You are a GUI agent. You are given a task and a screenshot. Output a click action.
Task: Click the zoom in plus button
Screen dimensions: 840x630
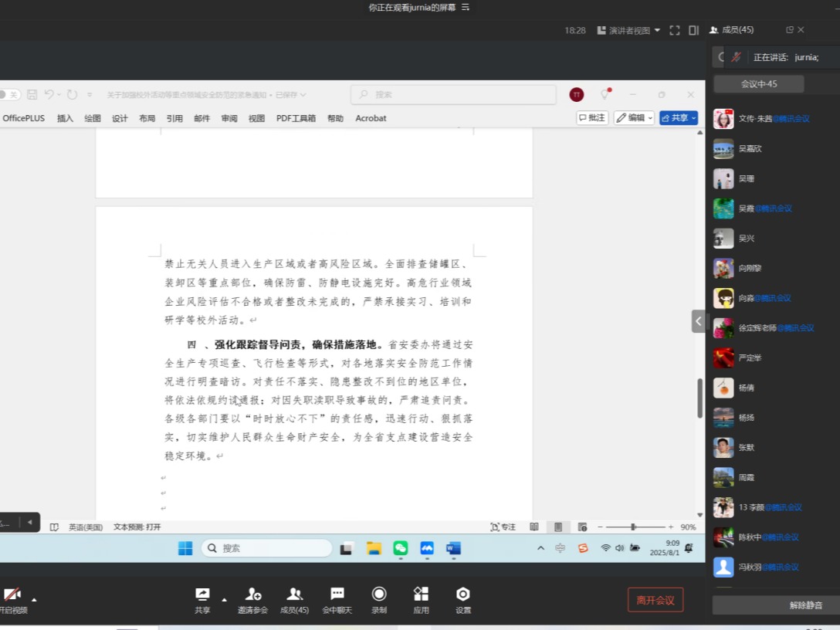[x=671, y=527]
